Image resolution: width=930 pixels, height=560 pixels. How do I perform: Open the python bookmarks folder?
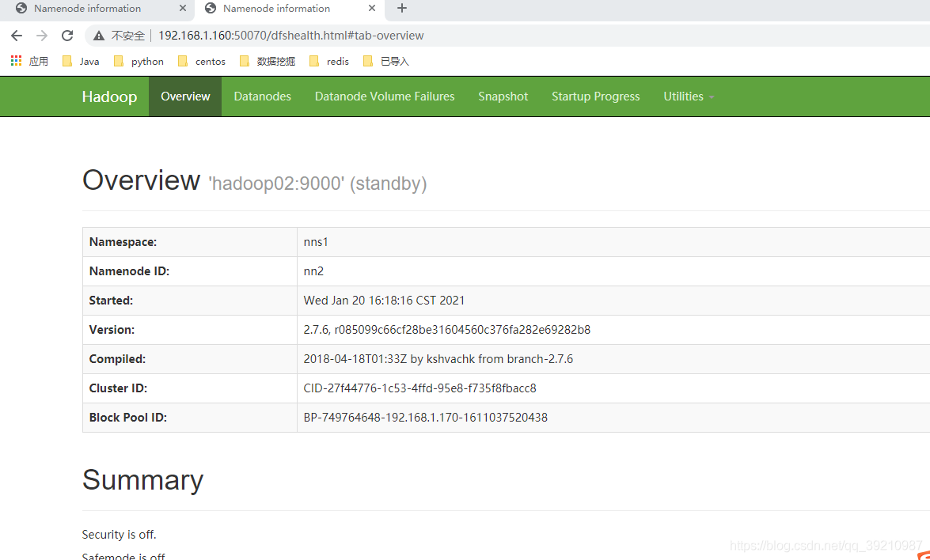pyautogui.click(x=139, y=61)
